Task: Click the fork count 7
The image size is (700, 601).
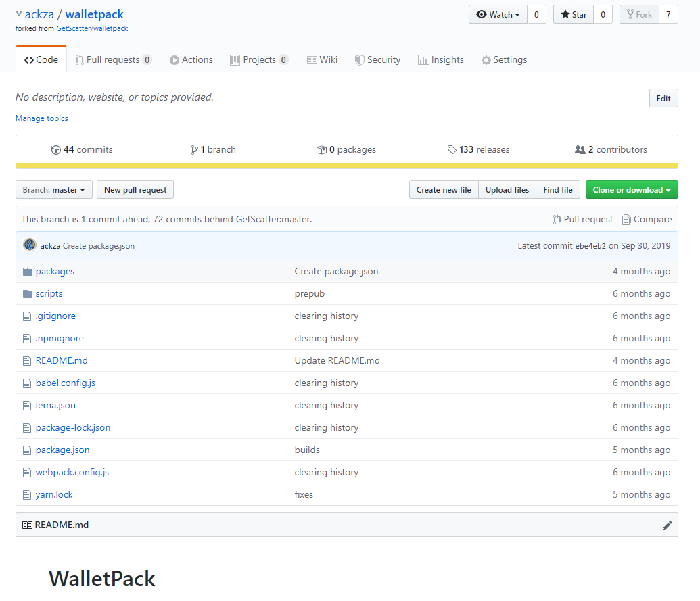Action: click(x=668, y=14)
